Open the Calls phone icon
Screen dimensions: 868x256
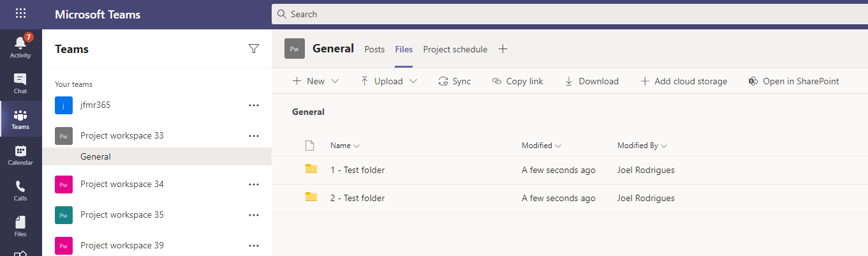coord(20,190)
